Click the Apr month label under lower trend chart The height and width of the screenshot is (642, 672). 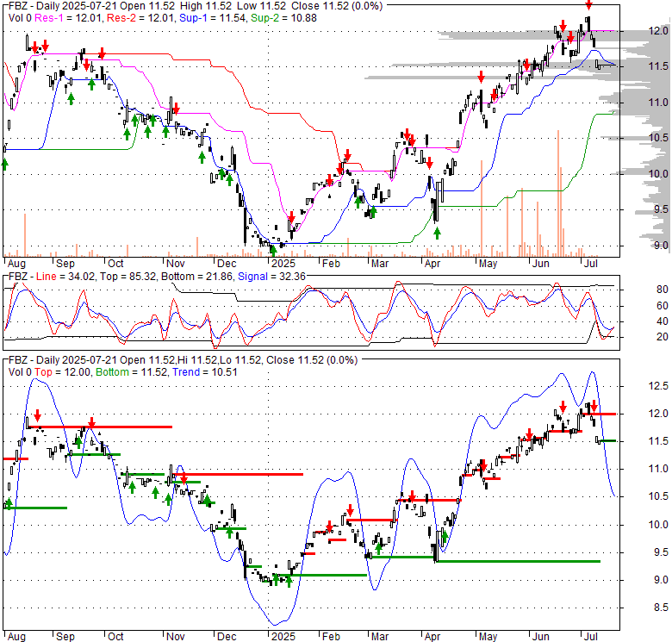432,637
